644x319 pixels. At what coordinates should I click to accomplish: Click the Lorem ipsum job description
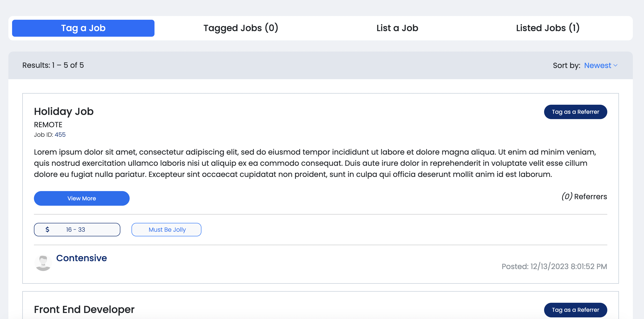(x=315, y=163)
